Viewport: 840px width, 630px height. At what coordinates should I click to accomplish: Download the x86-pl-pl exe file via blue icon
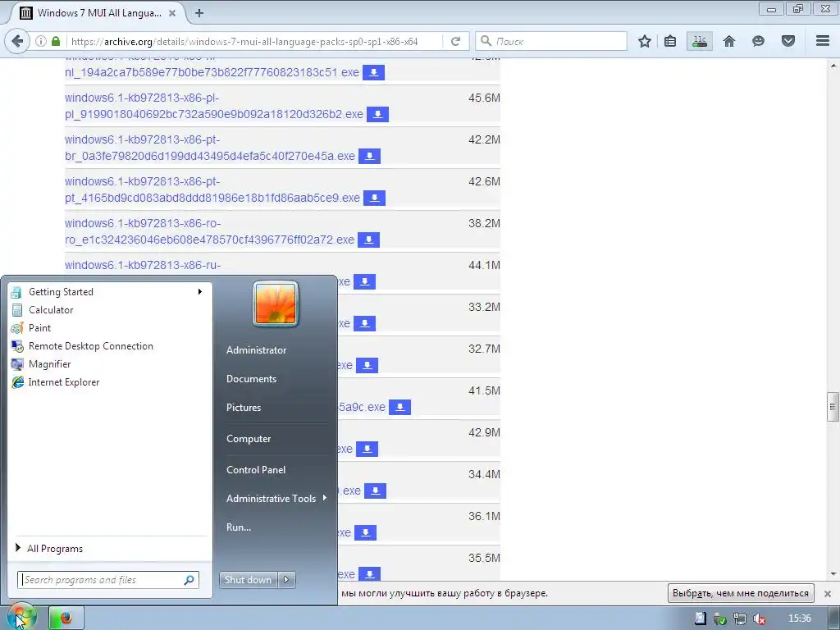pyautogui.click(x=377, y=114)
